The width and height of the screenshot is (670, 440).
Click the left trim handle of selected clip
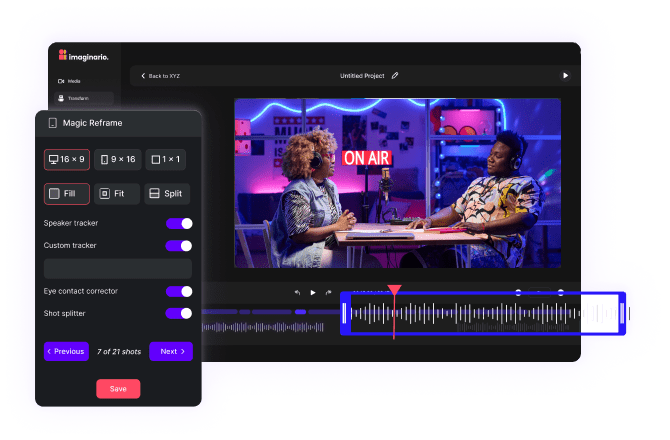point(344,314)
